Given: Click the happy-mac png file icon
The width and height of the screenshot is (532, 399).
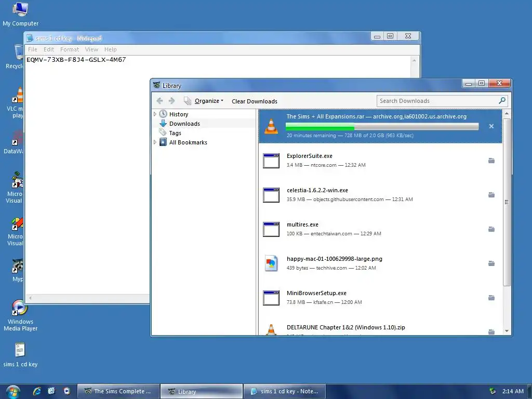Looking at the screenshot, I should coord(271,263).
